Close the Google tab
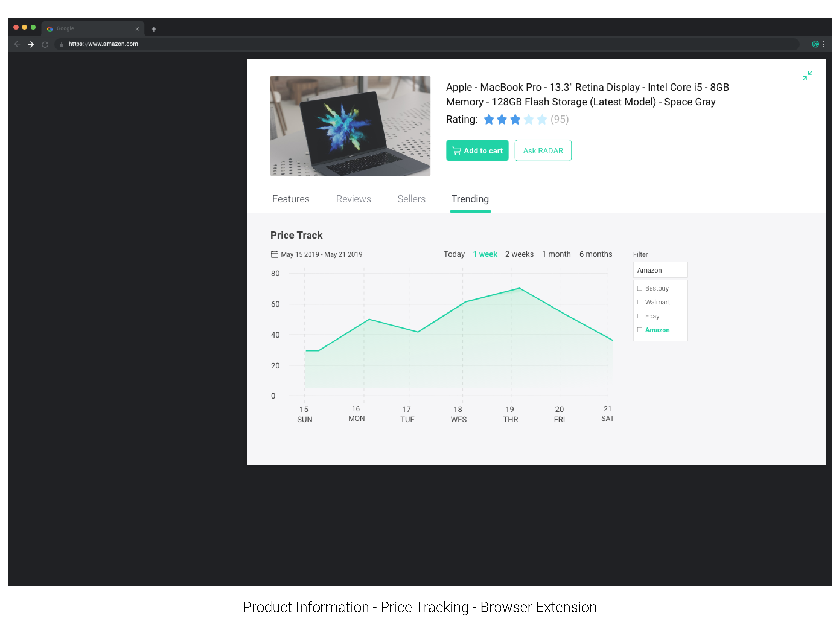840x628 pixels. point(137,29)
